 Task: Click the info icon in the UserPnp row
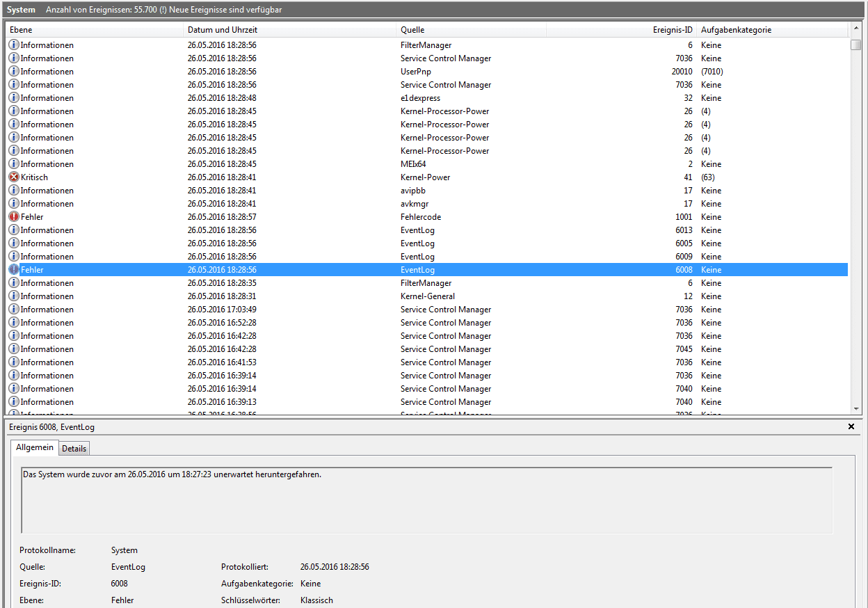(14, 72)
